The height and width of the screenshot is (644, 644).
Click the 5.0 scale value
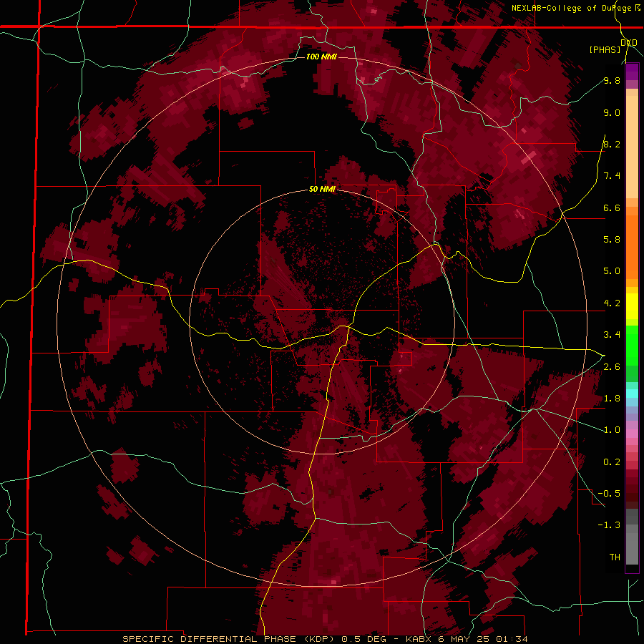click(x=612, y=271)
